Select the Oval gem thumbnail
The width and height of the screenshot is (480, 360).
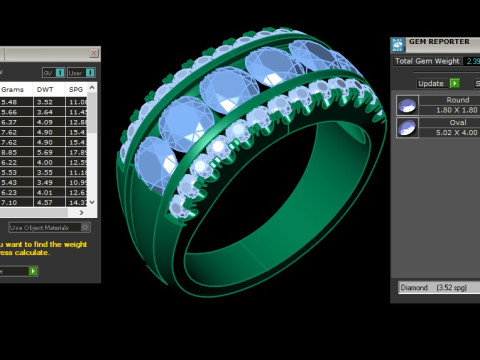(407, 128)
